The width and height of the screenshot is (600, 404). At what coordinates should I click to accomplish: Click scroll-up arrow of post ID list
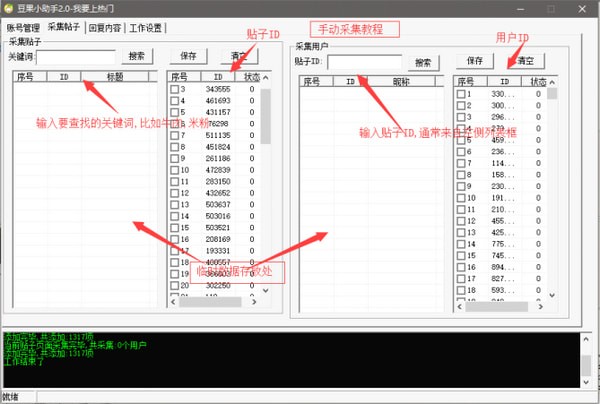(x=266, y=78)
